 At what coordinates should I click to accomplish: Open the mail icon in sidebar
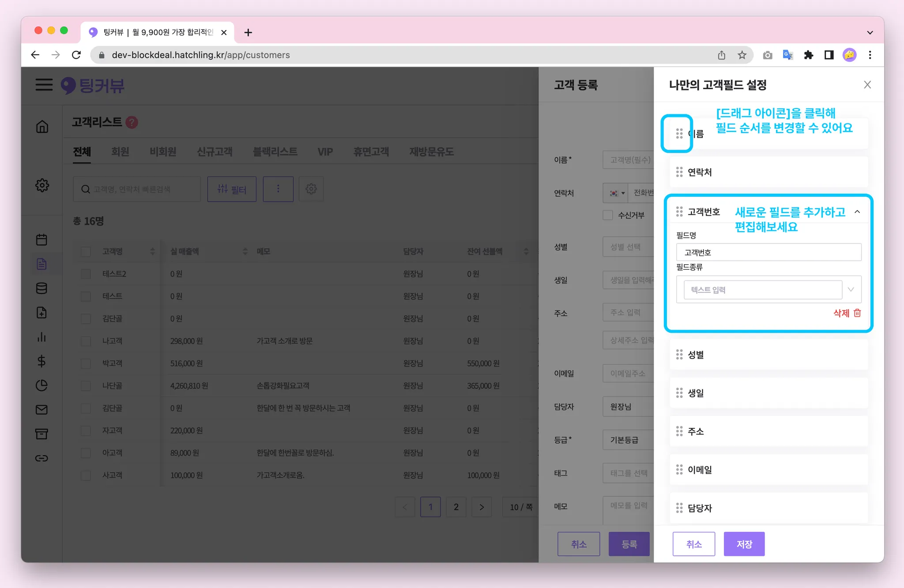(41, 410)
